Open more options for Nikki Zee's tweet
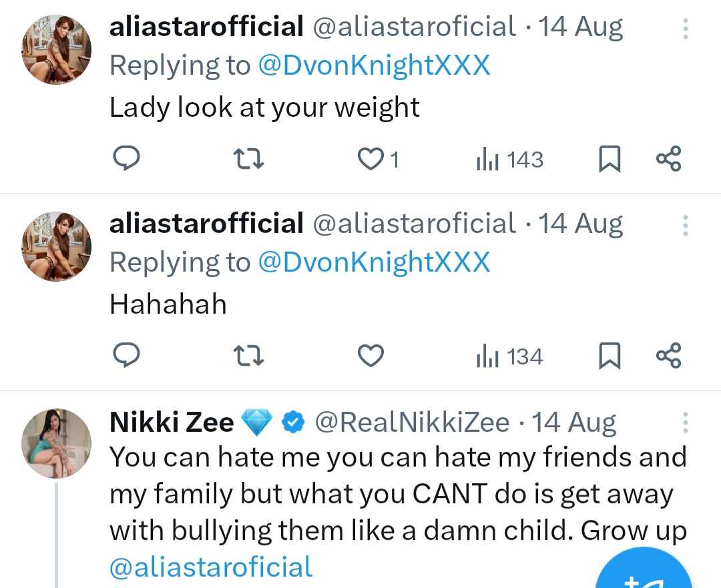Viewport: 721px width, 588px height. [686, 422]
